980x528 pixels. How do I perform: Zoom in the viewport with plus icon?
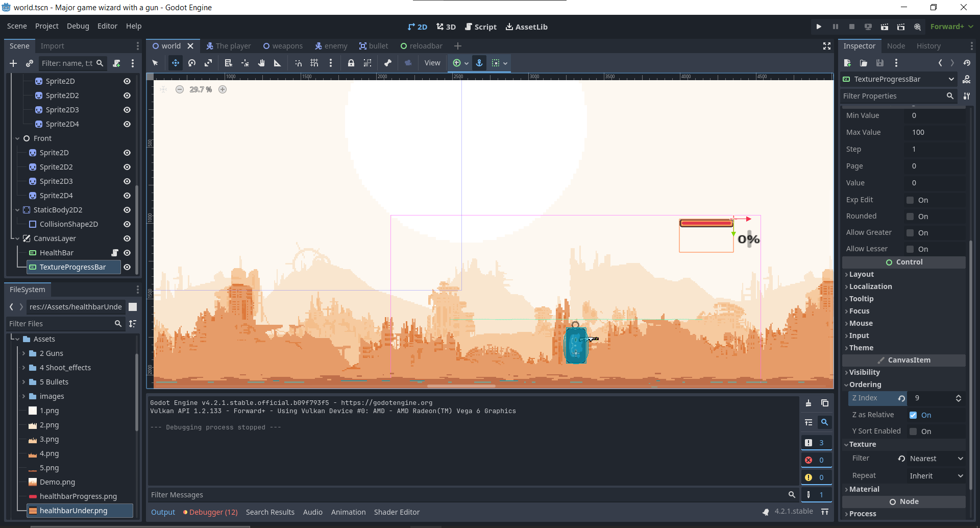click(223, 89)
